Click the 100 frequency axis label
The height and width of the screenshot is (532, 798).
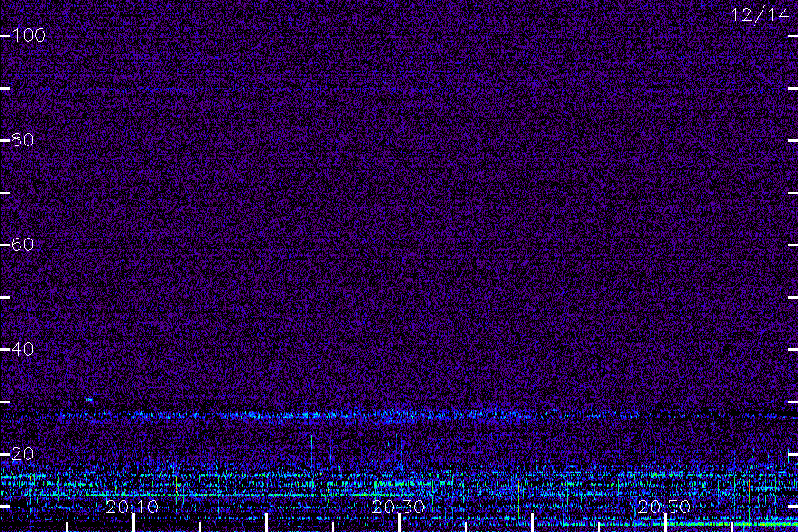(29, 35)
